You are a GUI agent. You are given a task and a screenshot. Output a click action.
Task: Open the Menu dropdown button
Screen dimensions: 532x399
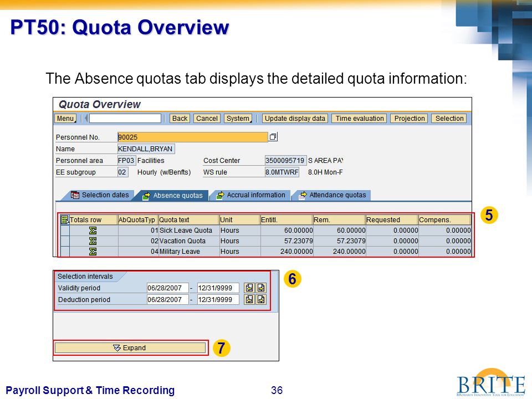click(x=65, y=119)
